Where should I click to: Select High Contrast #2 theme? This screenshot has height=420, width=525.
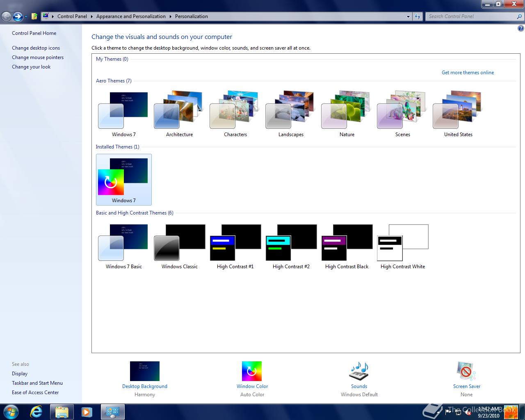point(291,246)
